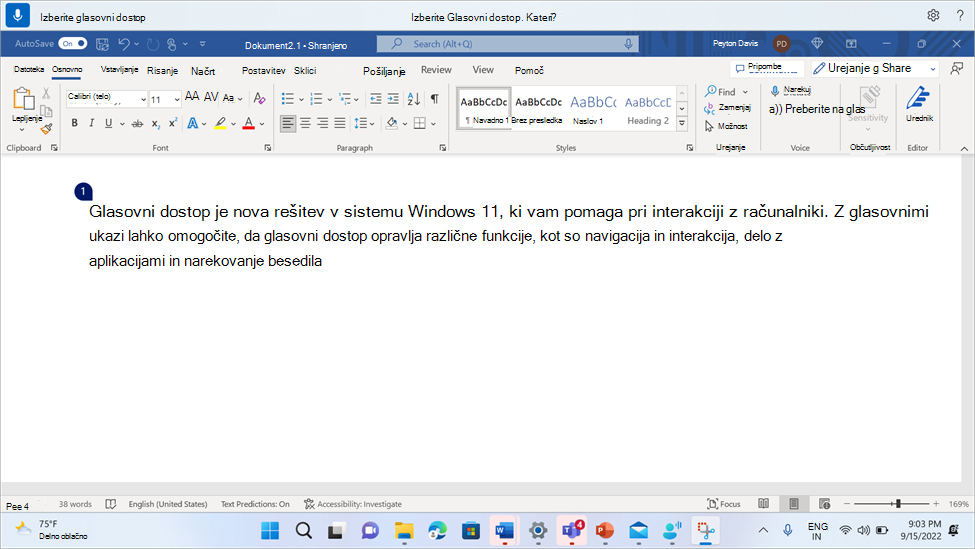The height and width of the screenshot is (549, 975).
Task: Apply the red font color
Action: (x=249, y=123)
